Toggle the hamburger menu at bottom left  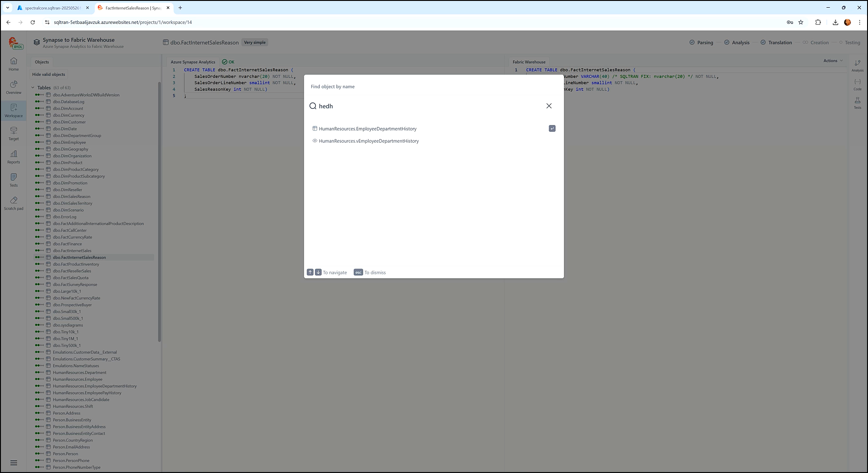14,463
